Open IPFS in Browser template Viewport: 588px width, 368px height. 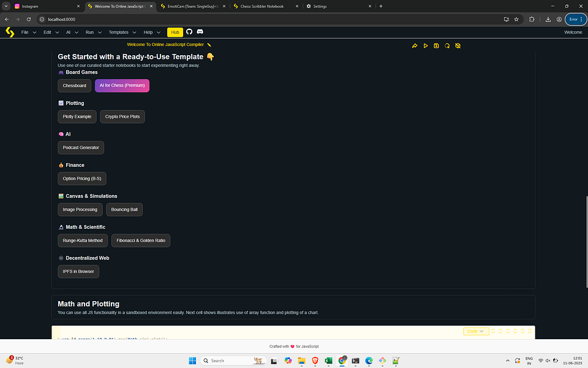click(x=78, y=272)
